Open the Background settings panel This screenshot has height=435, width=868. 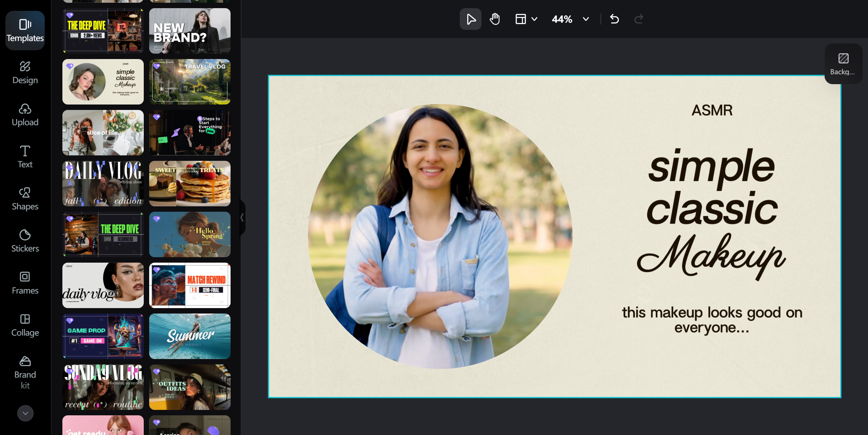(x=843, y=64)
